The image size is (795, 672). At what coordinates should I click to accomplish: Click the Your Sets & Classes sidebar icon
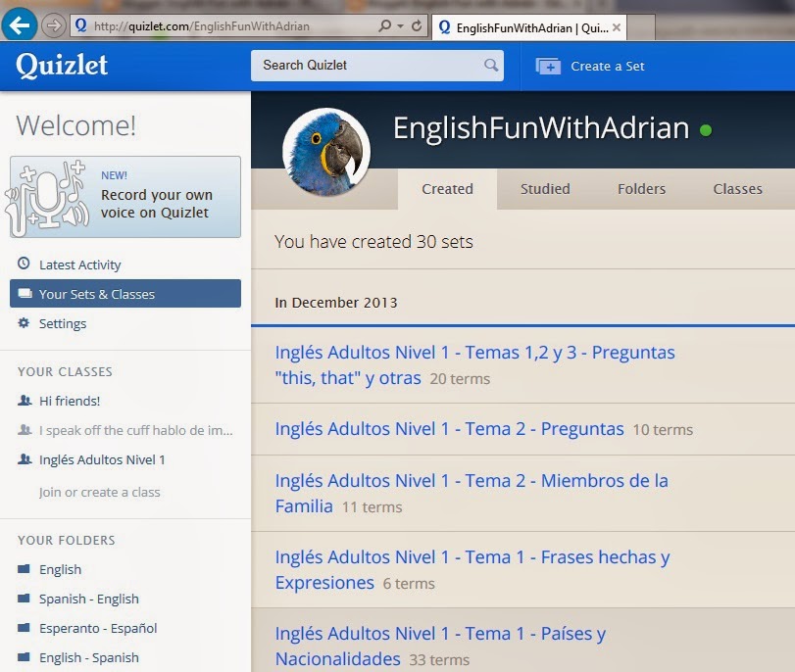tap(24, 292)
